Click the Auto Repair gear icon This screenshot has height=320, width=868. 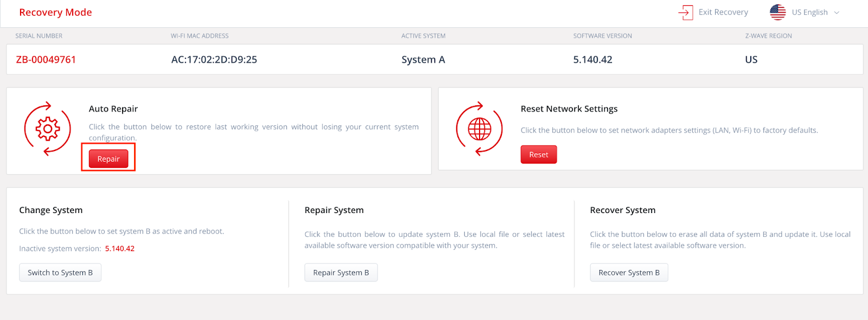pos(48,129)
